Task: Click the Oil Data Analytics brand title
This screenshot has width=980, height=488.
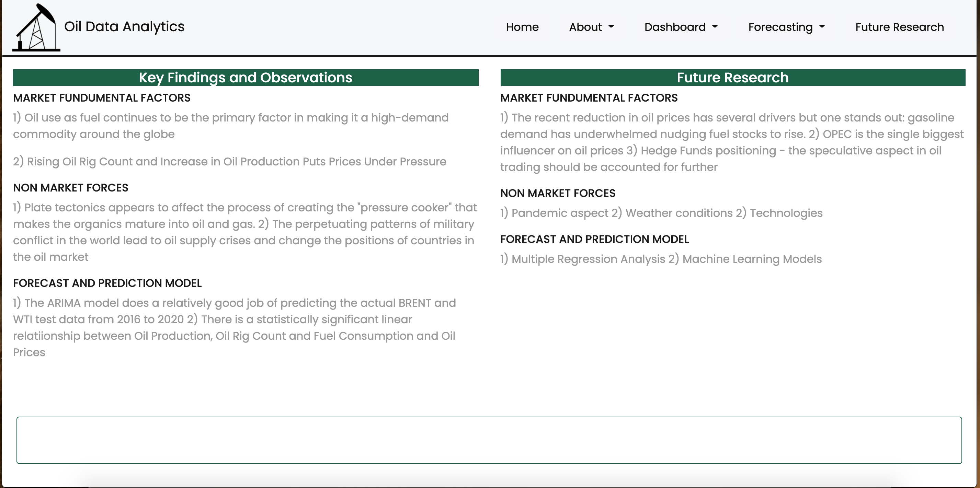Action: pyautogui.click(x=124, y=27)
